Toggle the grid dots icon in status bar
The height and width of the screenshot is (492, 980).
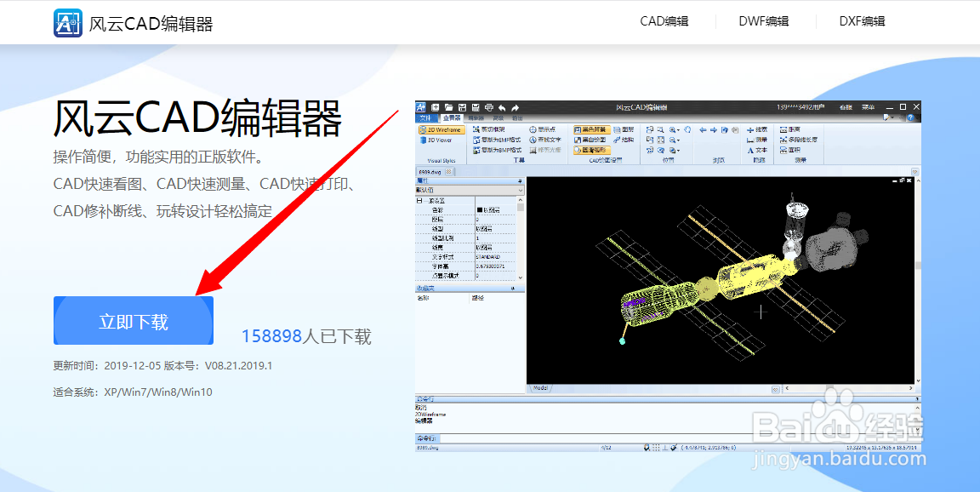coord(656,447)
